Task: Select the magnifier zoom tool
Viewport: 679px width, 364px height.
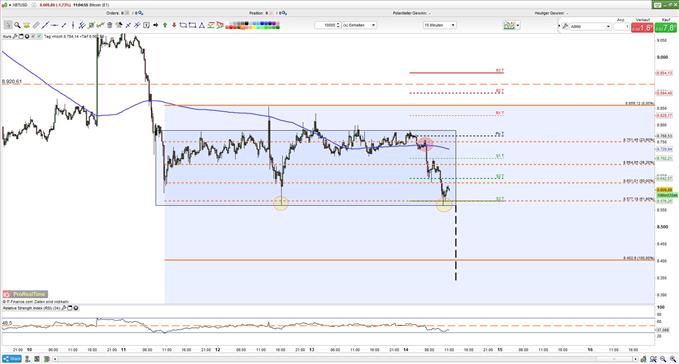Action: click(17, 25)
